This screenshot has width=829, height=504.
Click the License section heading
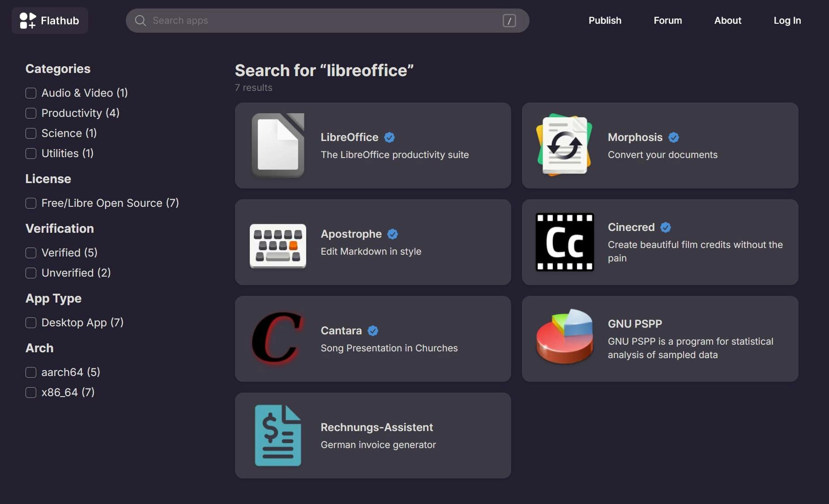48,179
